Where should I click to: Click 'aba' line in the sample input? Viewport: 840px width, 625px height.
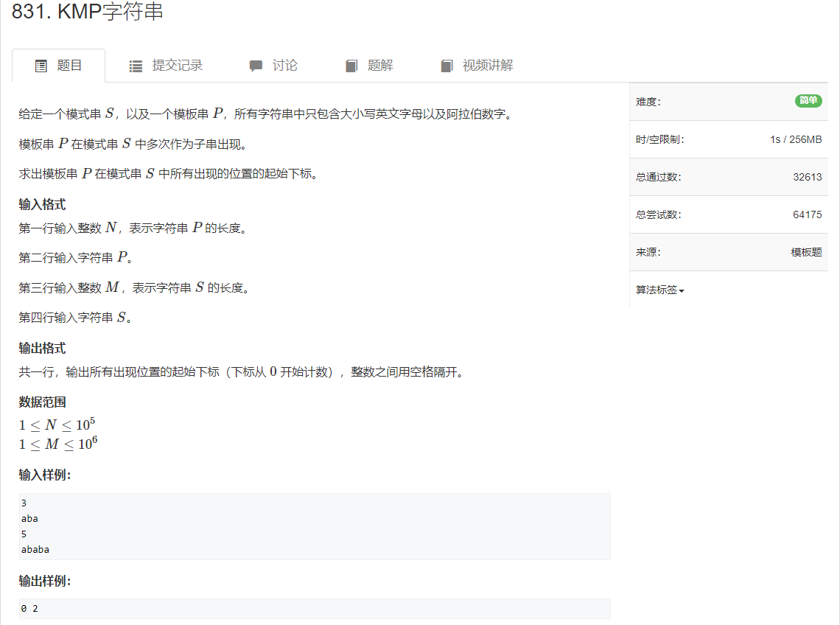pos(29,518)
